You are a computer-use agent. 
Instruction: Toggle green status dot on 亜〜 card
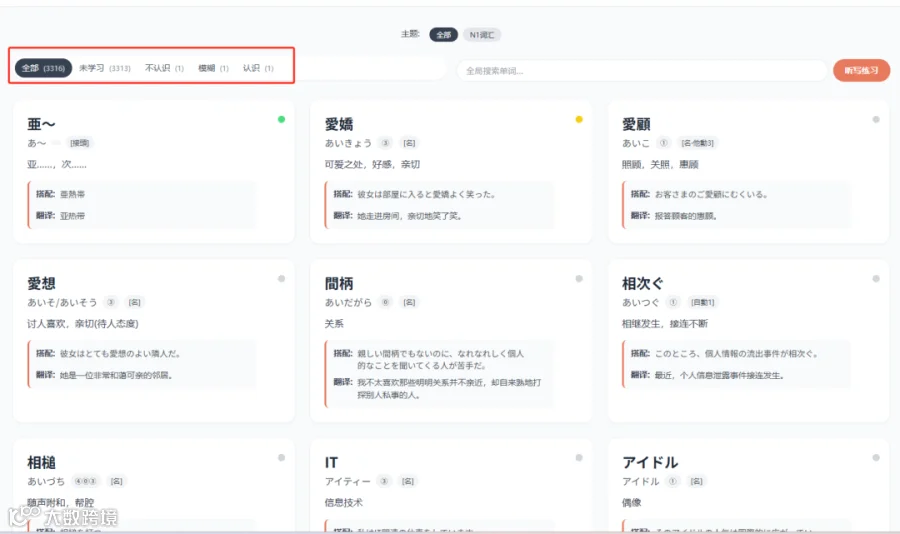[x=281, y=119]
